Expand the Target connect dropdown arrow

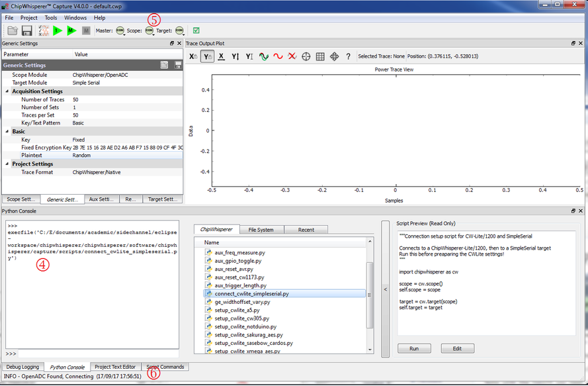(182, 33)
